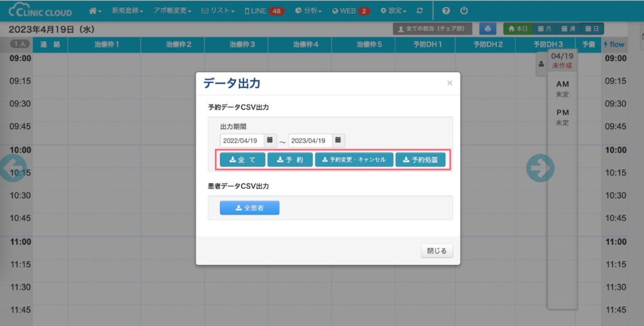Export 予約変更・キャンセル CSV data
This screenshot has width=644, height=326.
click(x=354, y=160)
